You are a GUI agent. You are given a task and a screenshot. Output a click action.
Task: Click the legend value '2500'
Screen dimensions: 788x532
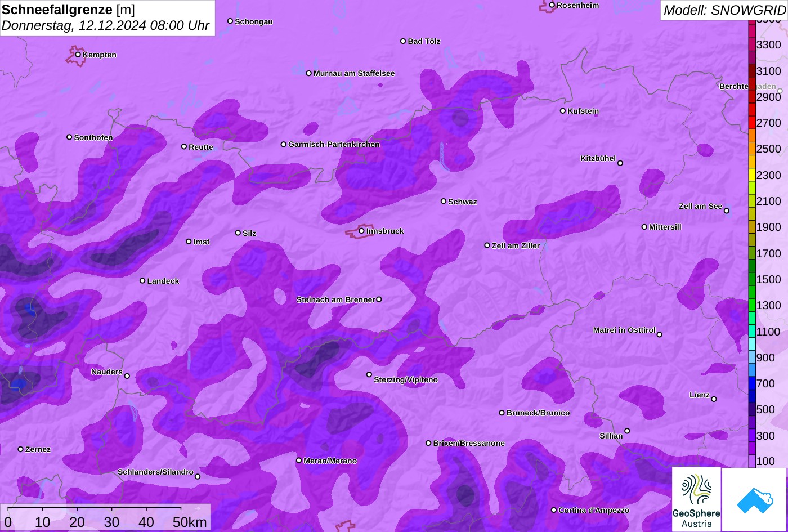click(769, 149)
